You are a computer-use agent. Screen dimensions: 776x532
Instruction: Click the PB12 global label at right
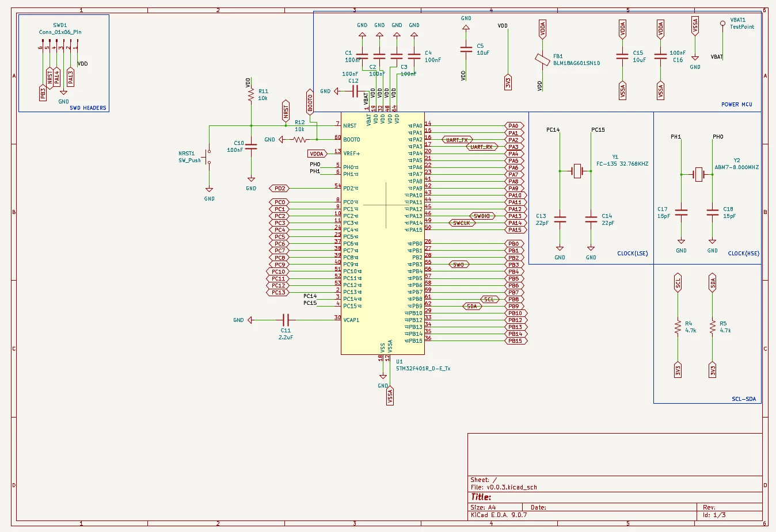(516, 320)
